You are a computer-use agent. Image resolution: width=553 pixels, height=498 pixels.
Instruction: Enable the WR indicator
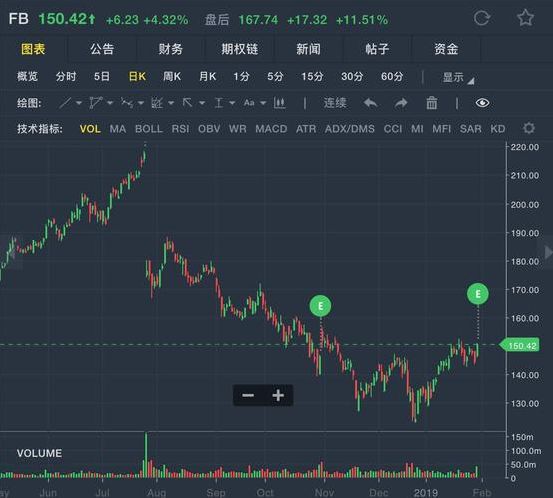coord(238,129)
